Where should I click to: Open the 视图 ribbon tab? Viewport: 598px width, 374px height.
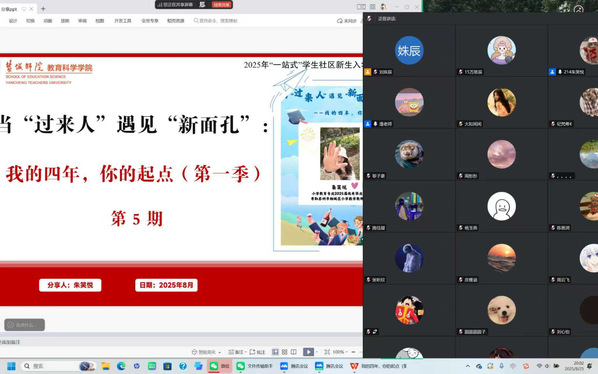coord(100,21)
